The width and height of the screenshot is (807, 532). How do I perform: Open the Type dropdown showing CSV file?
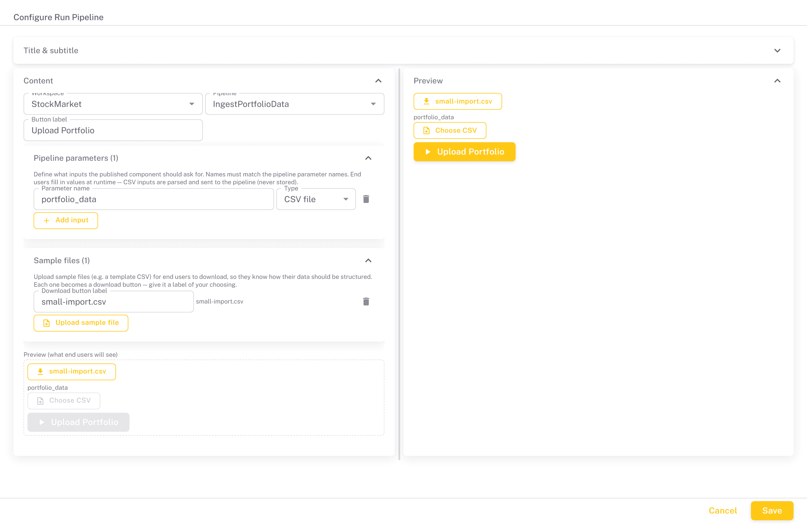click(x=316, y=199)
